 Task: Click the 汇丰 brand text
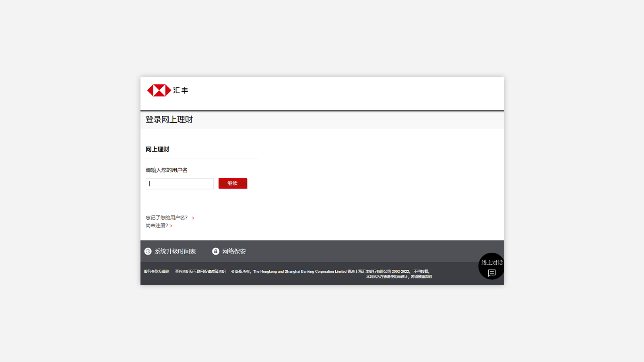tap(181, 90)
